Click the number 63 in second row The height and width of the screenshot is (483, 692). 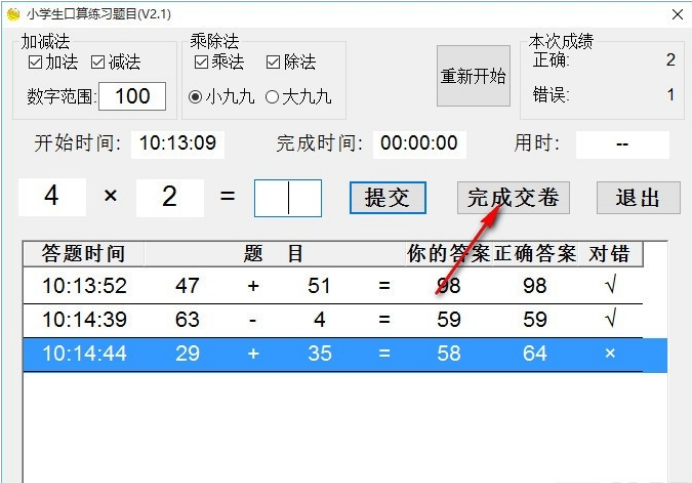point(187,320)
